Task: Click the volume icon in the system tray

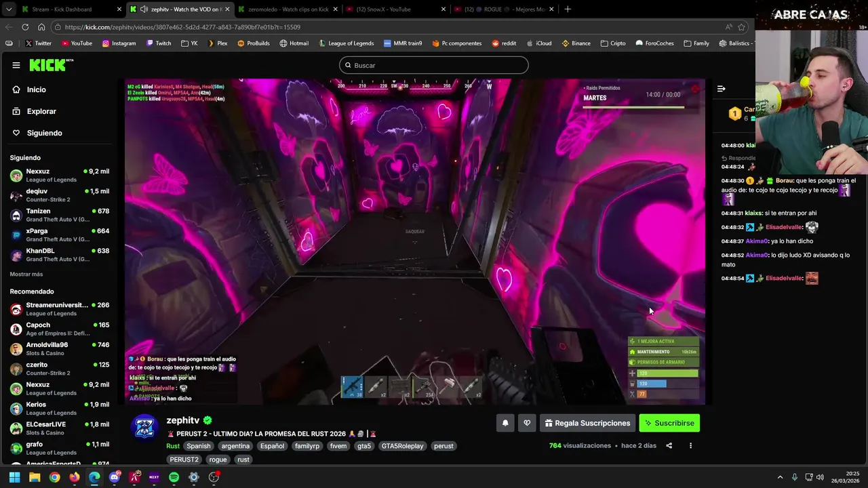Action: tap(820, 477)
